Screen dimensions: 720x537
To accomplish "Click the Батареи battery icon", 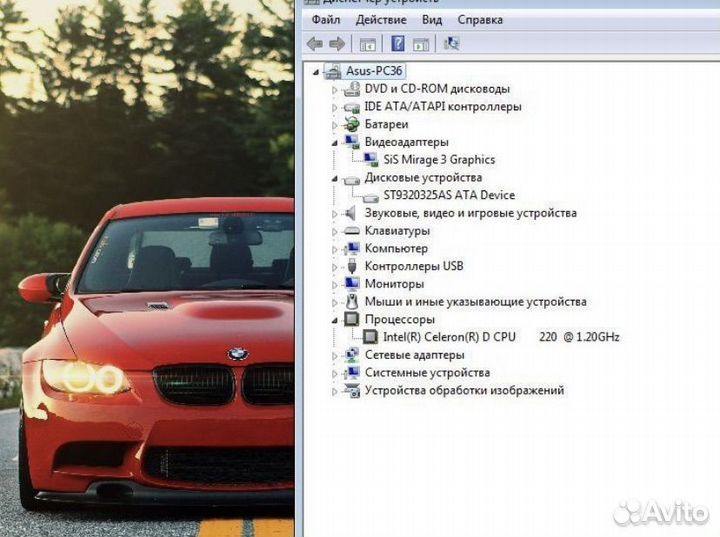I will coord(352,124).
